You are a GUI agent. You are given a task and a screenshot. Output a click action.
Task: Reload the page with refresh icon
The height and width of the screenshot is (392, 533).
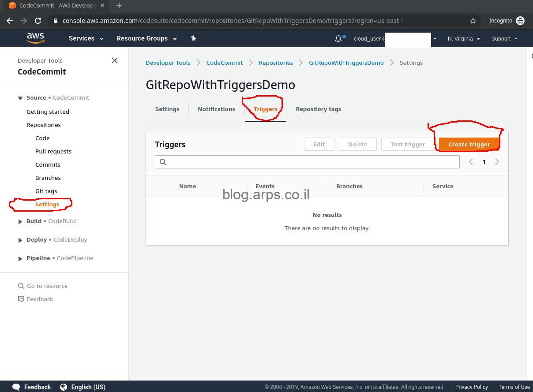click(x=38, y=21)
